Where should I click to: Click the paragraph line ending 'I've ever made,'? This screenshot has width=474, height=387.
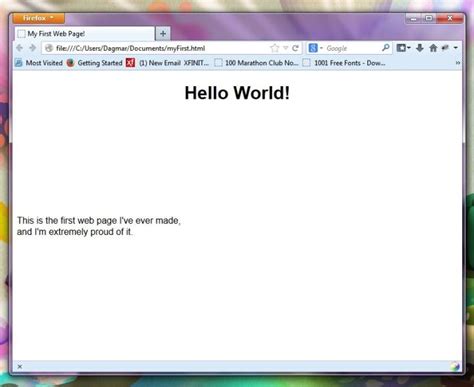click(99, 220)
